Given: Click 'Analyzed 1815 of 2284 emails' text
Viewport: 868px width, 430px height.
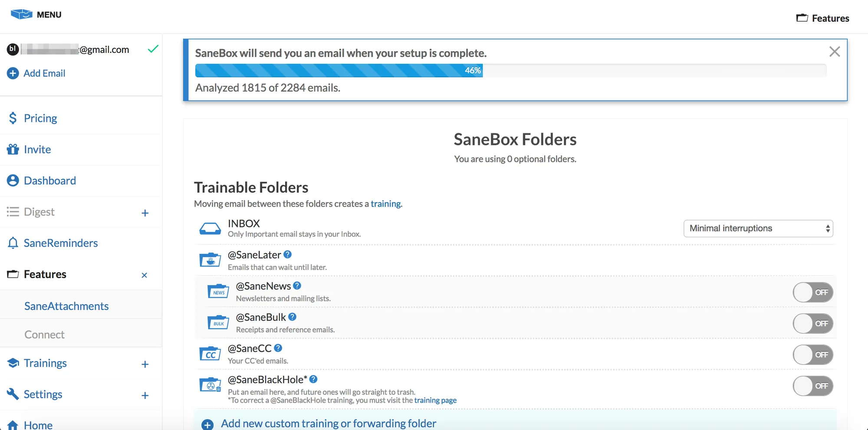Looking at the screenshot, I should coord(268,88).
